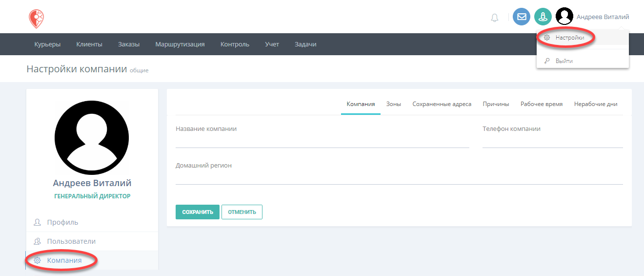
Task: Switch to the Причины tab
Action: coord(496,104)
